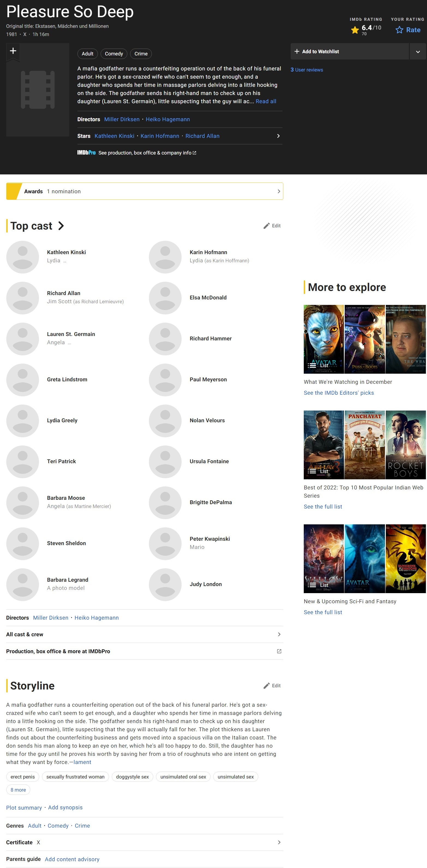427x868 pixels.
Task: Click the IMDbPro logo
Action: (86, 153)
